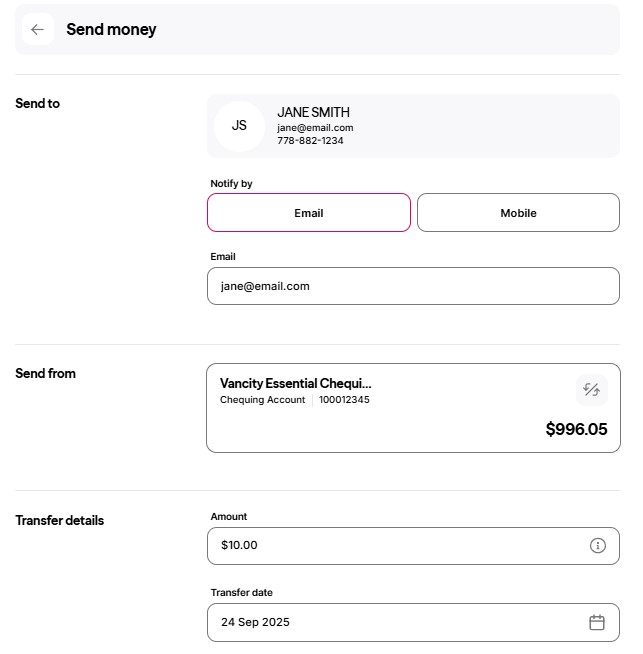Click the Send from section heading

click(46, 374)
